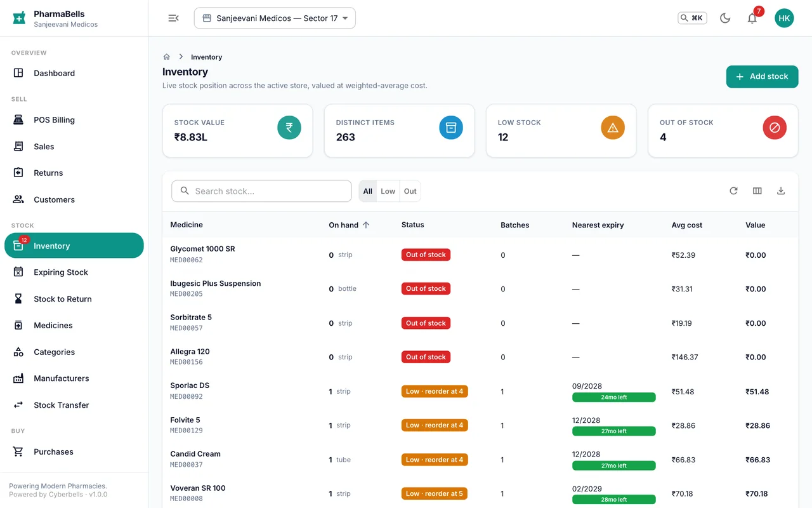This screenshot has width=812, height=508.
Task: Refresh the inventory table
Action: click(x=733, y=191)
